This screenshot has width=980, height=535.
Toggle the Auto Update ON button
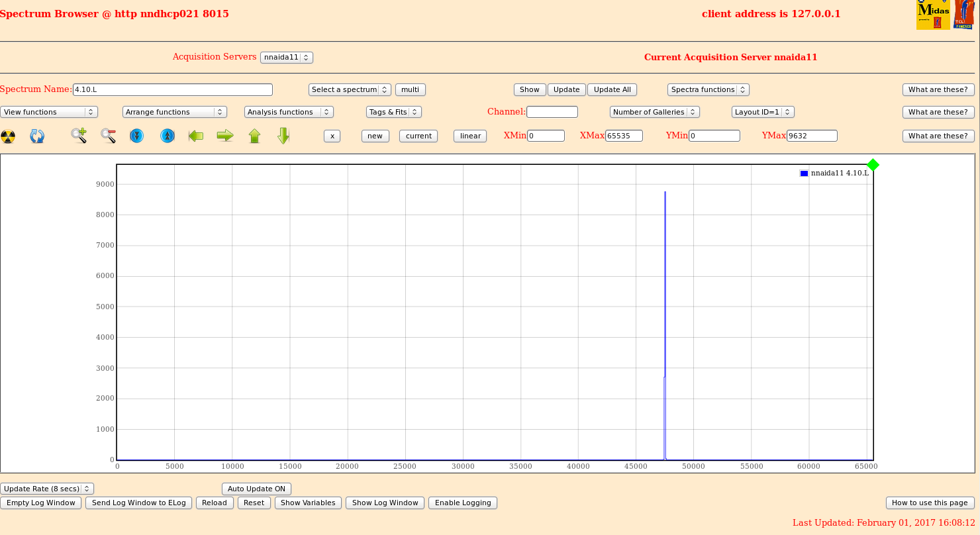(256, 489)
